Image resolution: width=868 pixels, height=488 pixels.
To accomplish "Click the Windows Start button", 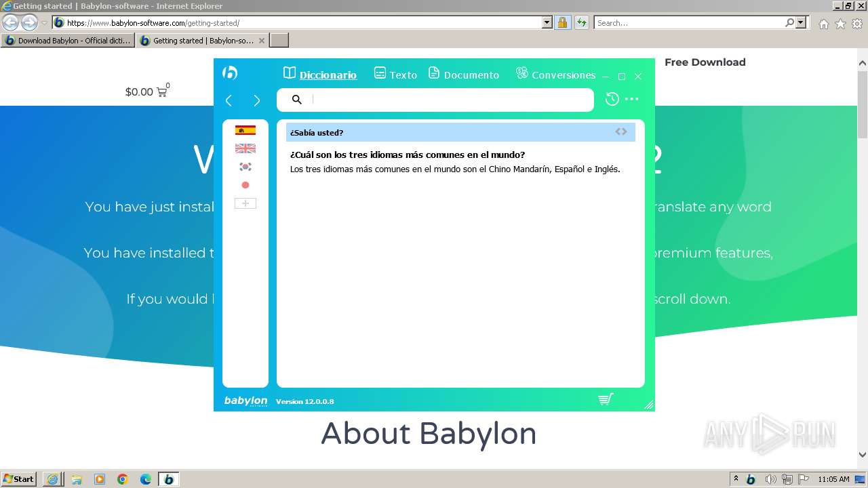I will pyautogui.click(x=19, y=479).
